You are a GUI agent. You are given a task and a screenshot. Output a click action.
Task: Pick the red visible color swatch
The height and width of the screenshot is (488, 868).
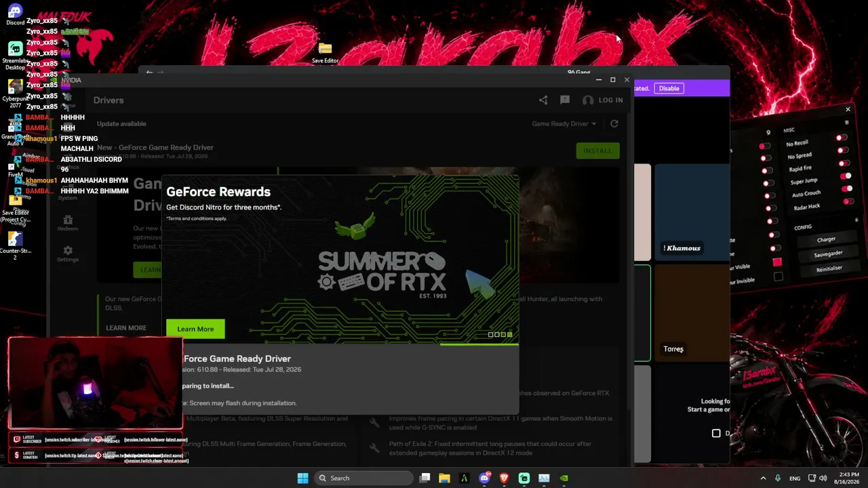(x=777, y=262)
